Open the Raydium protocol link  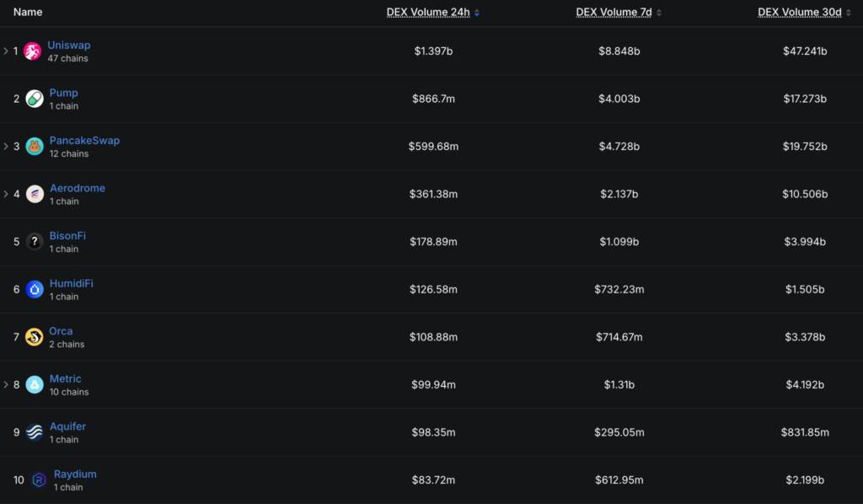[75, 474]
